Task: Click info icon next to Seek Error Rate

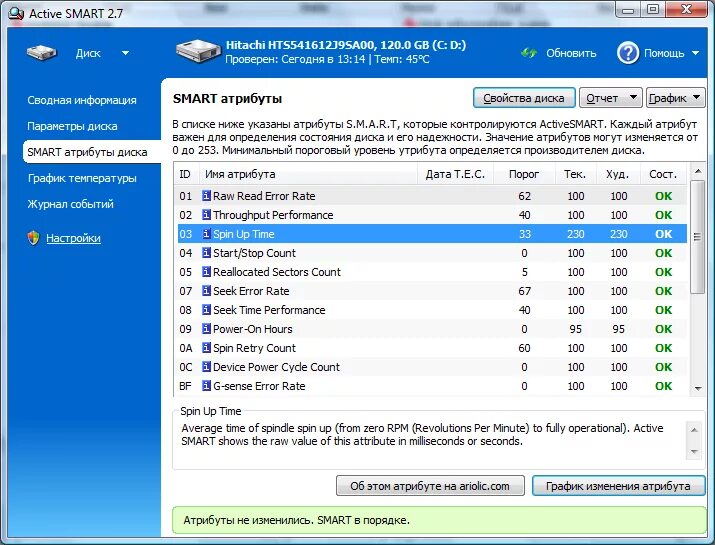Action: (206, 291)
